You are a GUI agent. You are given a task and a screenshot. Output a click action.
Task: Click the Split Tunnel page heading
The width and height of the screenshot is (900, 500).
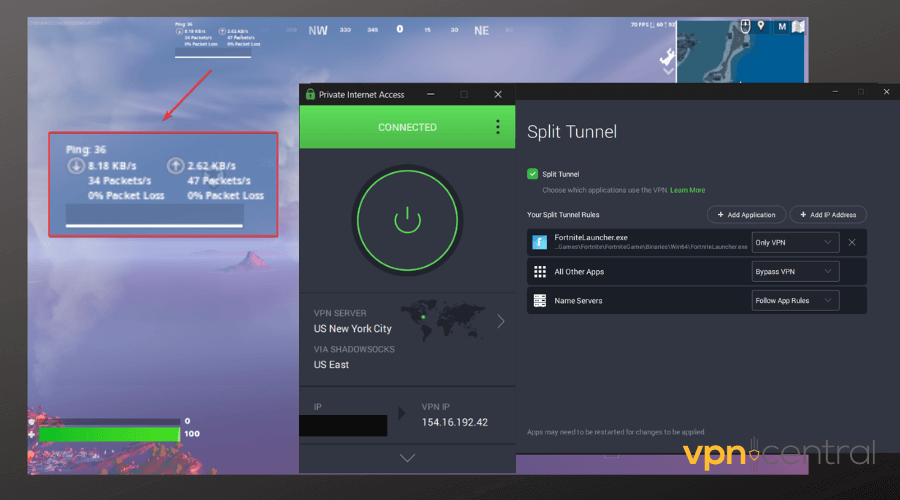coord(572,131)
